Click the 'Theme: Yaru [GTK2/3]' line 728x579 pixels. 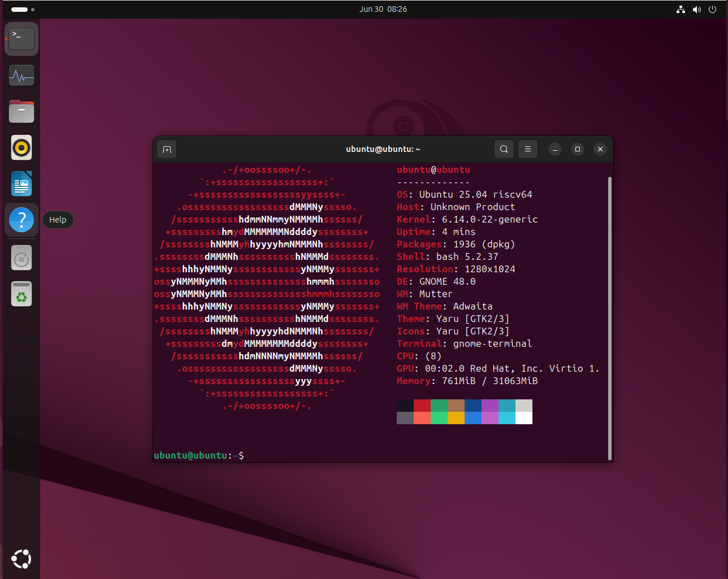(453, 319)
